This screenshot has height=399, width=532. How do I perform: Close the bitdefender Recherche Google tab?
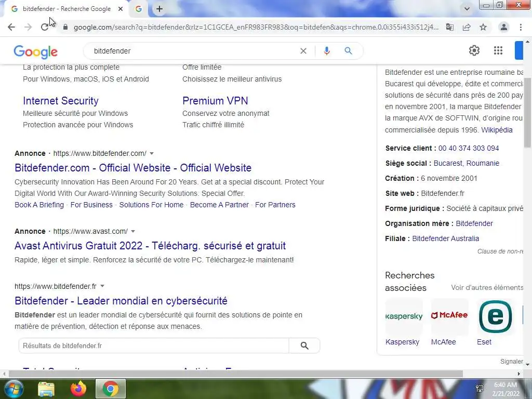(121, 9)
